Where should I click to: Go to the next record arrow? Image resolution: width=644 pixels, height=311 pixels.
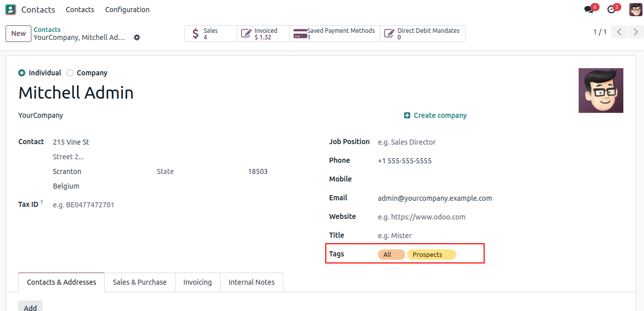point(635,32)
